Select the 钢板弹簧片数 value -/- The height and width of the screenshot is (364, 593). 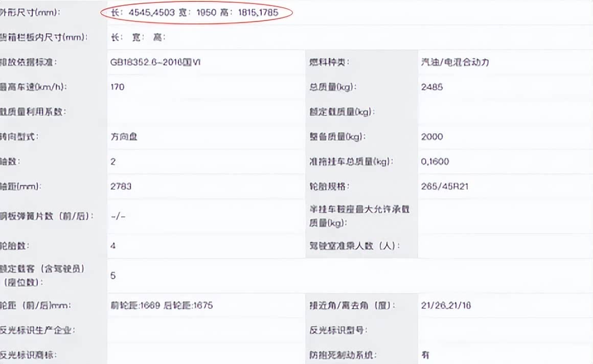[118, 216]
